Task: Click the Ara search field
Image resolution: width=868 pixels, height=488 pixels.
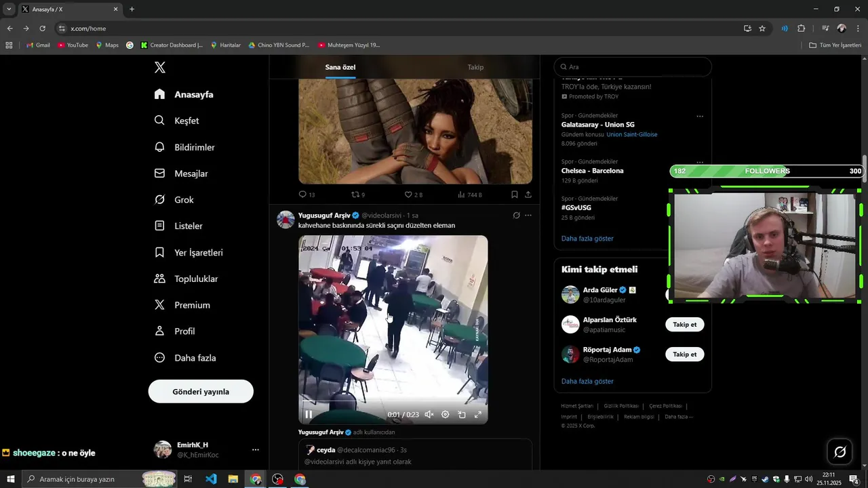Action: coord(633,67)
